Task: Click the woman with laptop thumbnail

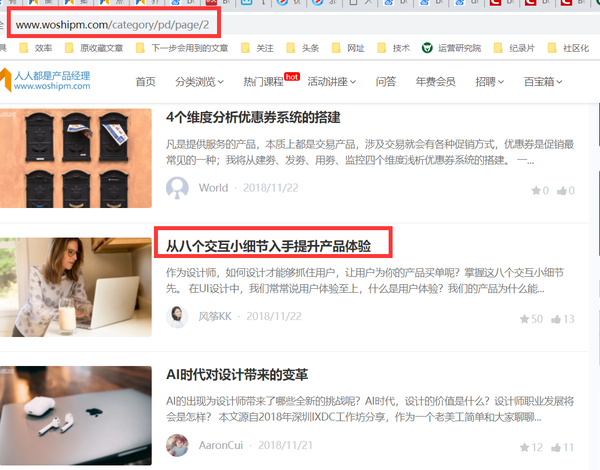Action: pyautogui.click(x=76, y=287)
